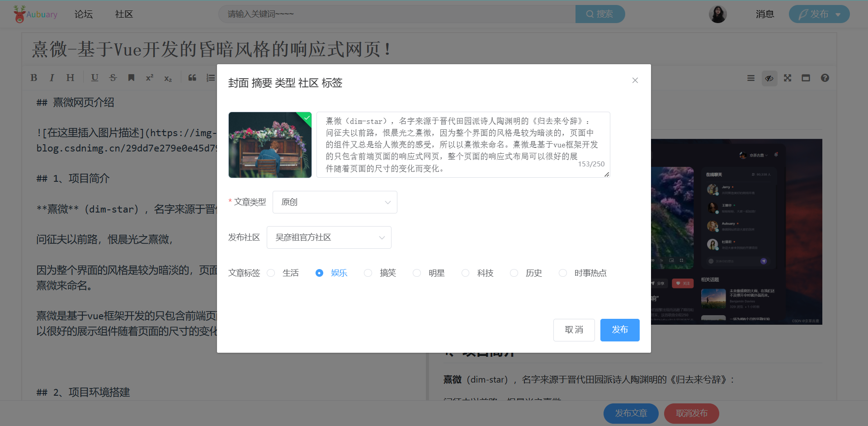Click the 发布 button to publish
This screenshot has width=868, height=426.
click(619, 330)
